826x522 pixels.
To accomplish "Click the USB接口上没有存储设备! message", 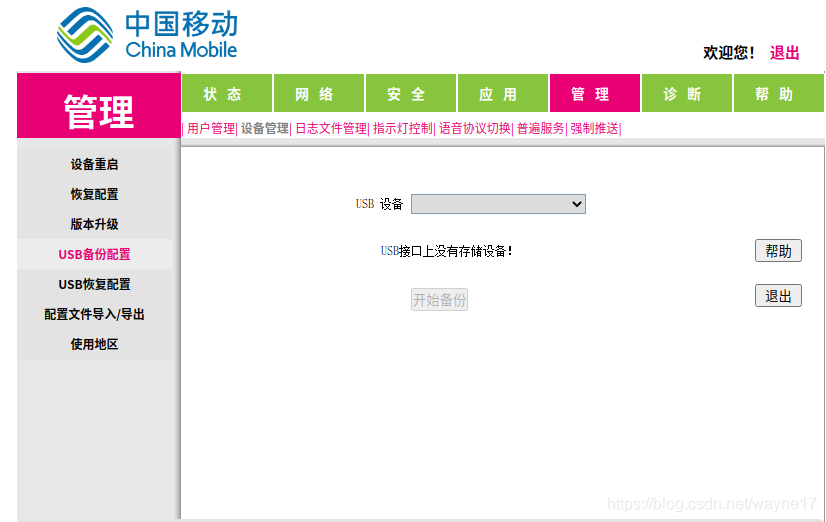I will tap(446, 251).
